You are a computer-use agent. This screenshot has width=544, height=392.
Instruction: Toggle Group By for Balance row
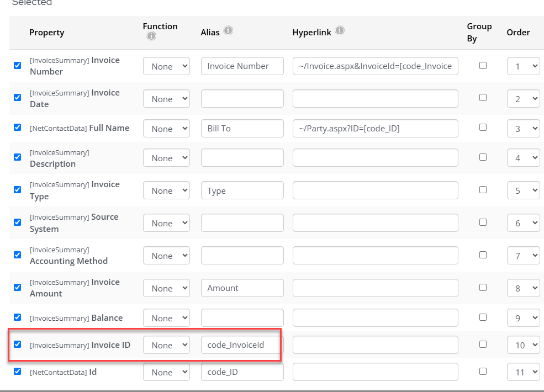(x=483, y=317)
